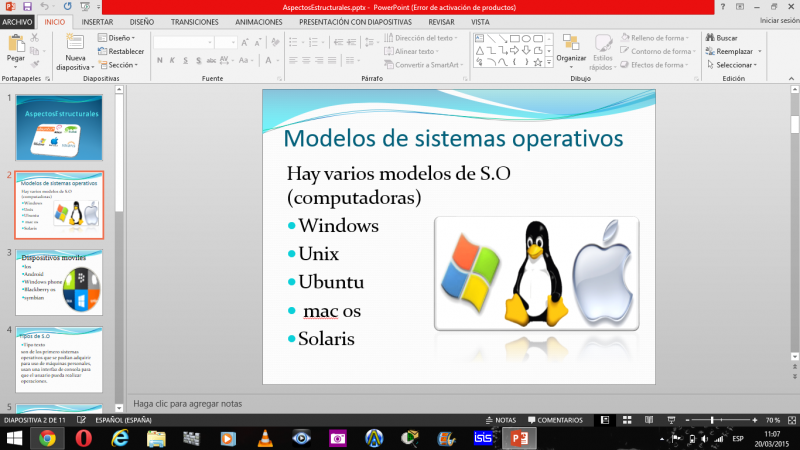Toggle justify text alignment
800x450 pixels.
pos(332,60)
